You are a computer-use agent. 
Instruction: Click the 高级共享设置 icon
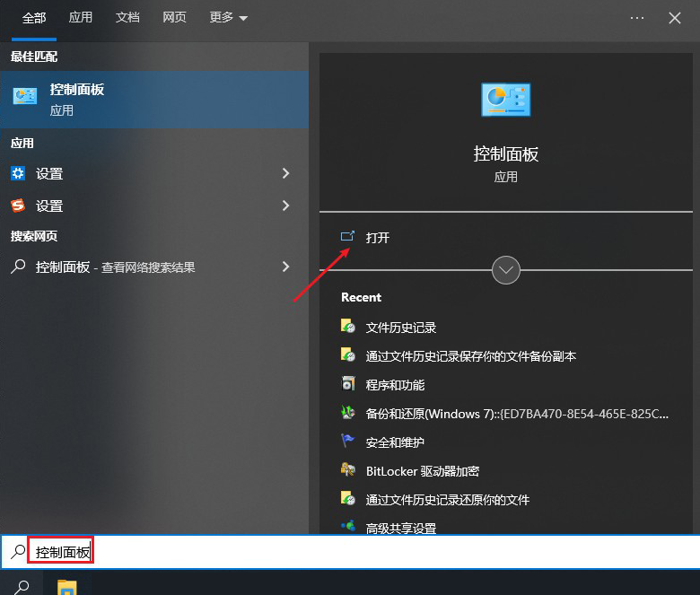[348, 527]
